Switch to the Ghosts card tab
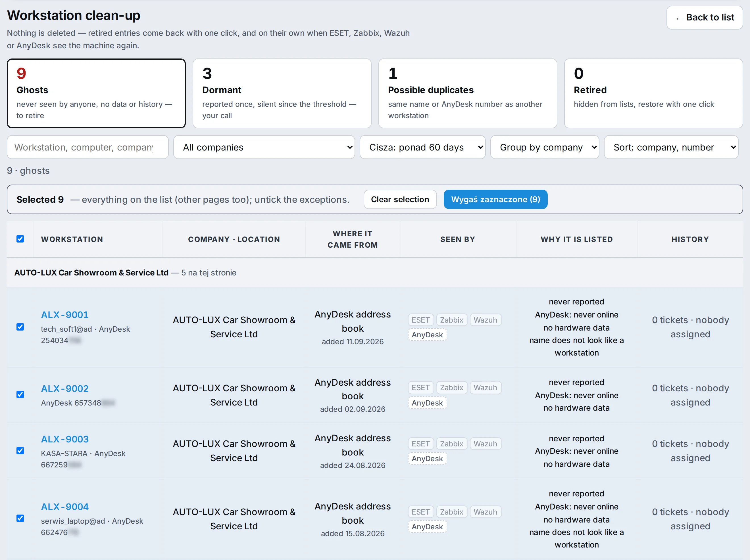 tap(96, 93)
